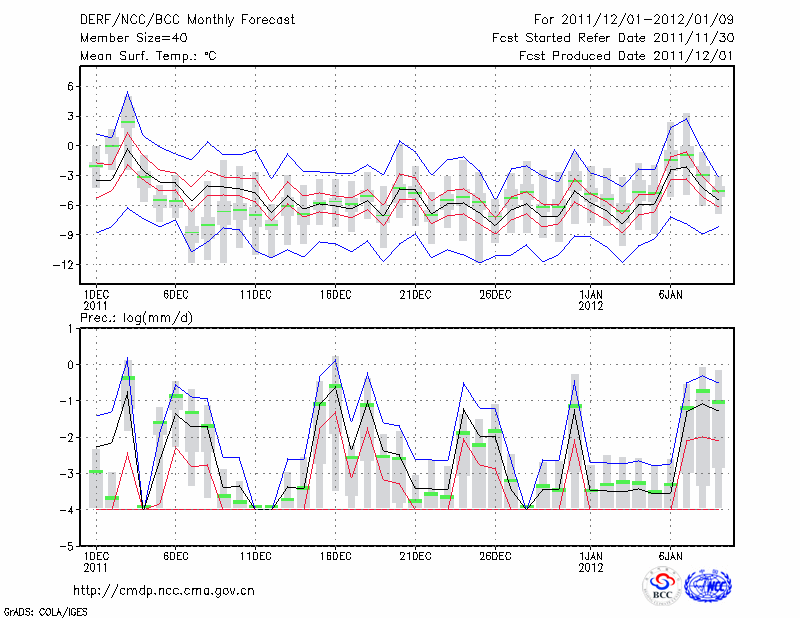Click 1JAN 2012 on the precipitation chart axis
800x618 pixels.
pos(591,562)
